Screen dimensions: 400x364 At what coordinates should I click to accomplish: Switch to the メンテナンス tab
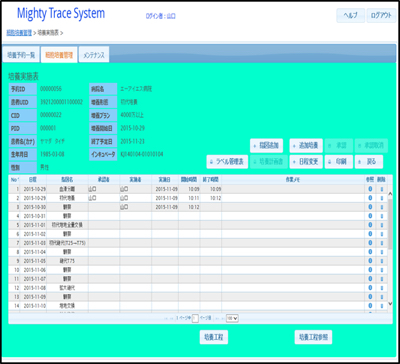94,55
